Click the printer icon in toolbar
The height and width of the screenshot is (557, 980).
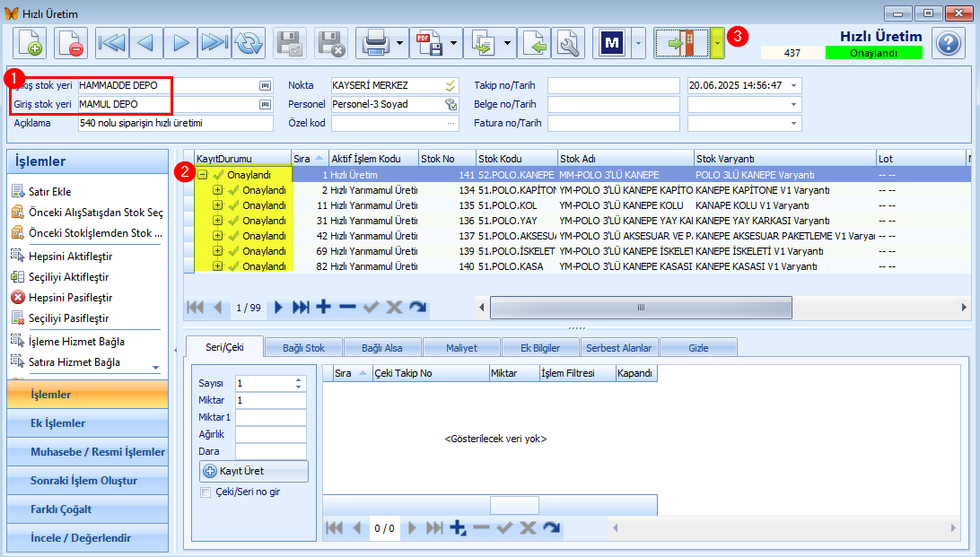[376, 43]
